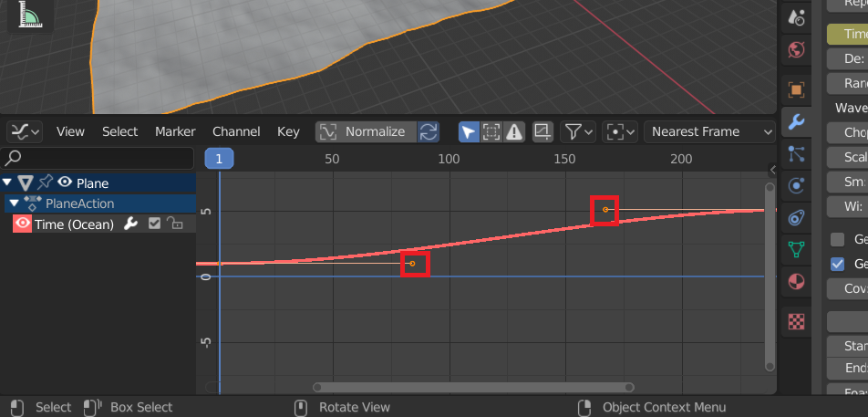
Task: Click the channel search field
Action: coord(98,159)
